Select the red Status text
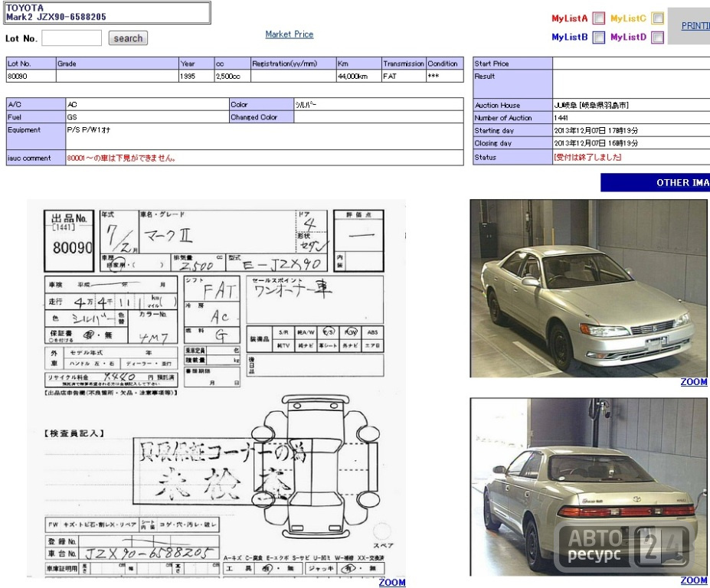The height and width of the screenshot is (588, 710). pyautogui.click(x=587, y=157)
